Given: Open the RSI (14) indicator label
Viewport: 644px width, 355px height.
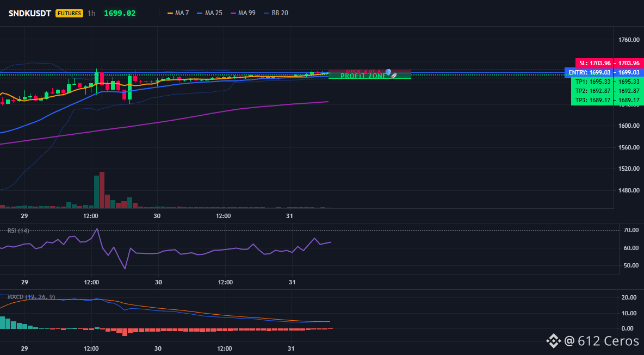Looking at the screenshot, I should point(18,231).
